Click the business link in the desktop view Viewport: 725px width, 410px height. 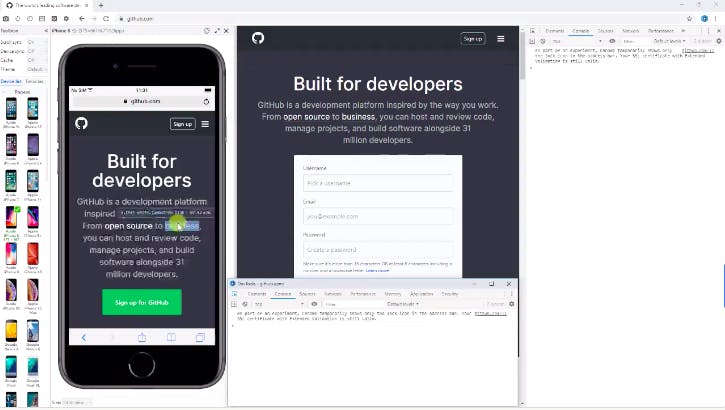click(x=358, y=117)
